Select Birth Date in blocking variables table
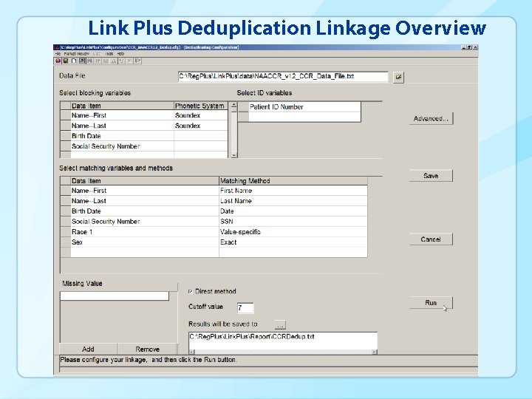 (x=122, y=136)
